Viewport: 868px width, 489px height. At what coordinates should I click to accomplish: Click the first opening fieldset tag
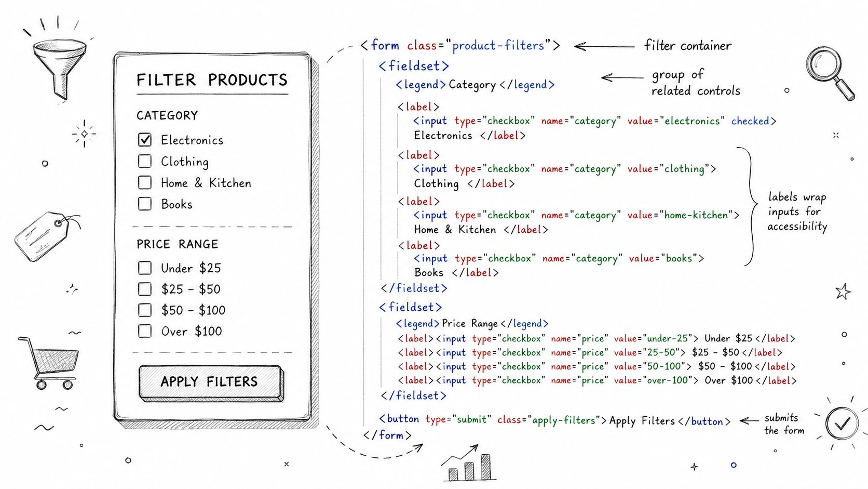click(414, 66)
